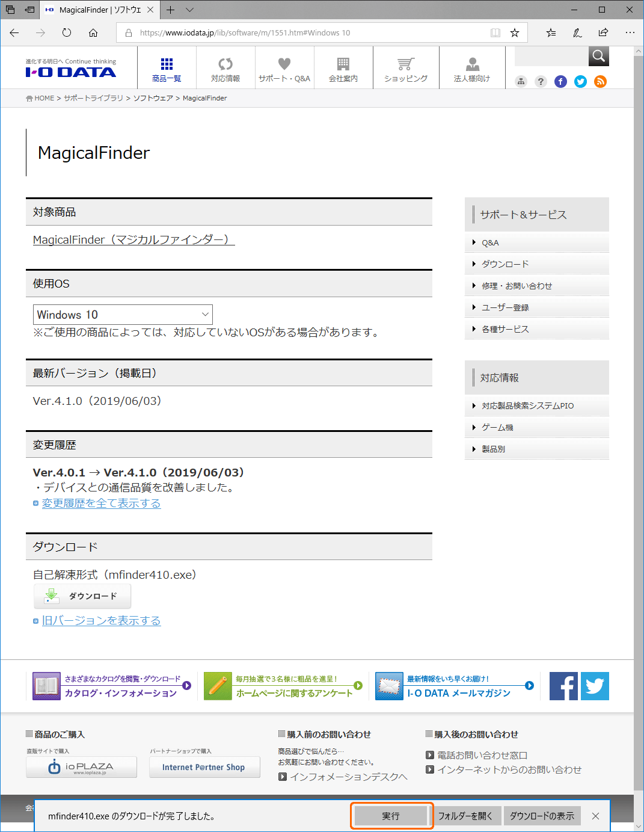The height and width of the screenshot is (832, 644).
Task: Click the browser refresh icon
Action: pos(67,32)
